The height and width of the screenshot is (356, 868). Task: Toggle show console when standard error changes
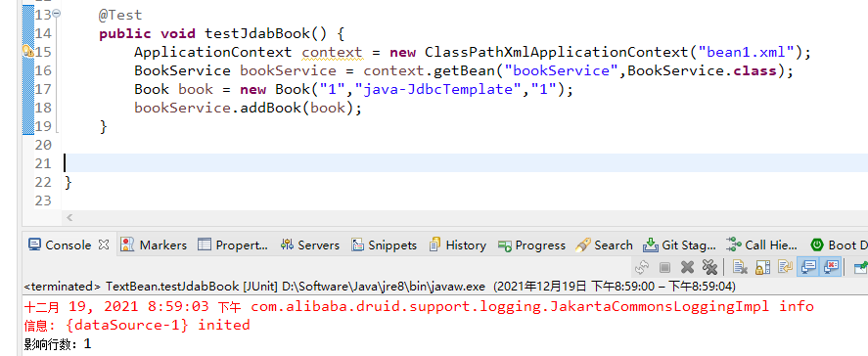click(831, 267)
